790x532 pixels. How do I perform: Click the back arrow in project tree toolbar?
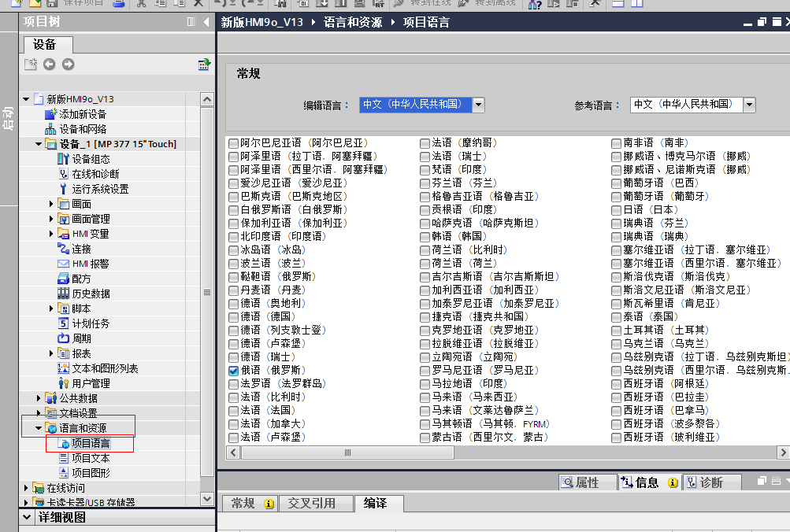click(49, 65)
